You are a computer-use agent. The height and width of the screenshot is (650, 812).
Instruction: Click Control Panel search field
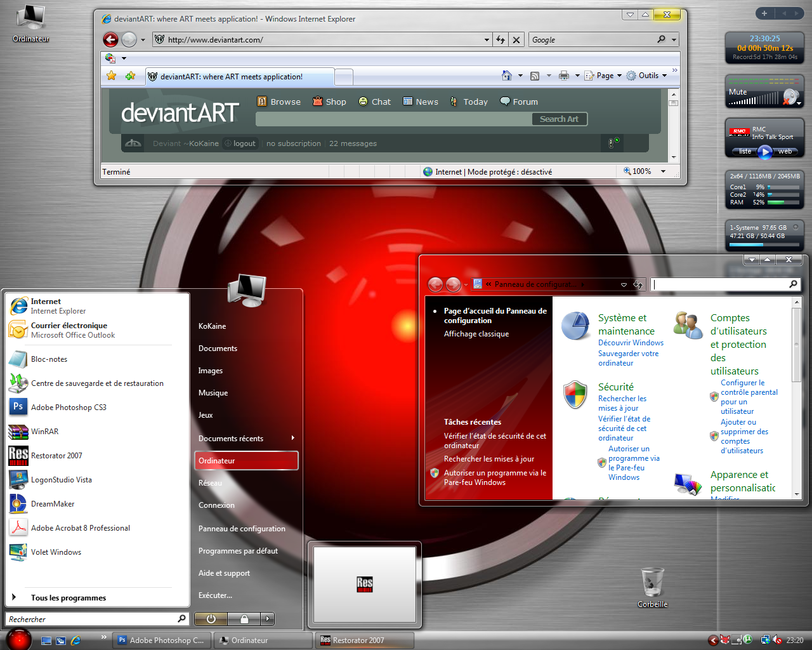726,284
